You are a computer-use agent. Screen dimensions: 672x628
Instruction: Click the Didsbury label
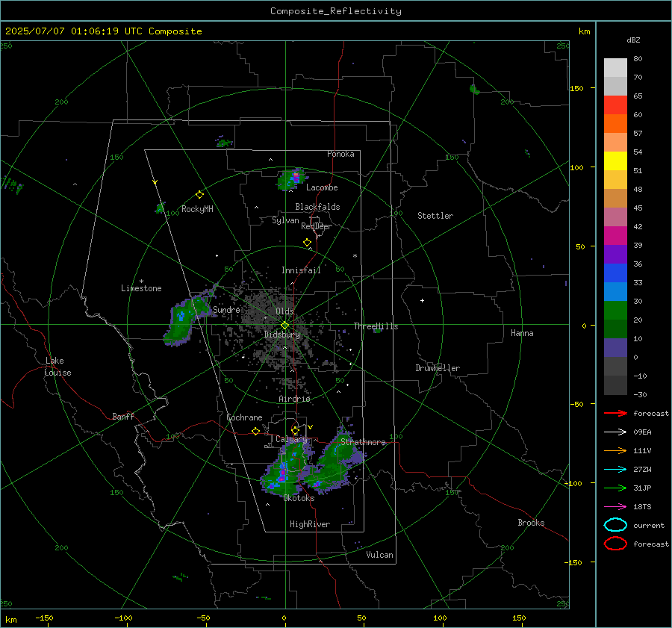click(x=281, y=335)
